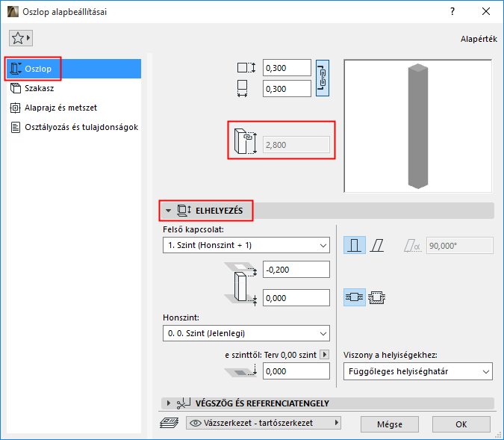This screenshot has width=504, height=440.
Task: Click the elevation to reference level icon
Action: click(241, 371)
